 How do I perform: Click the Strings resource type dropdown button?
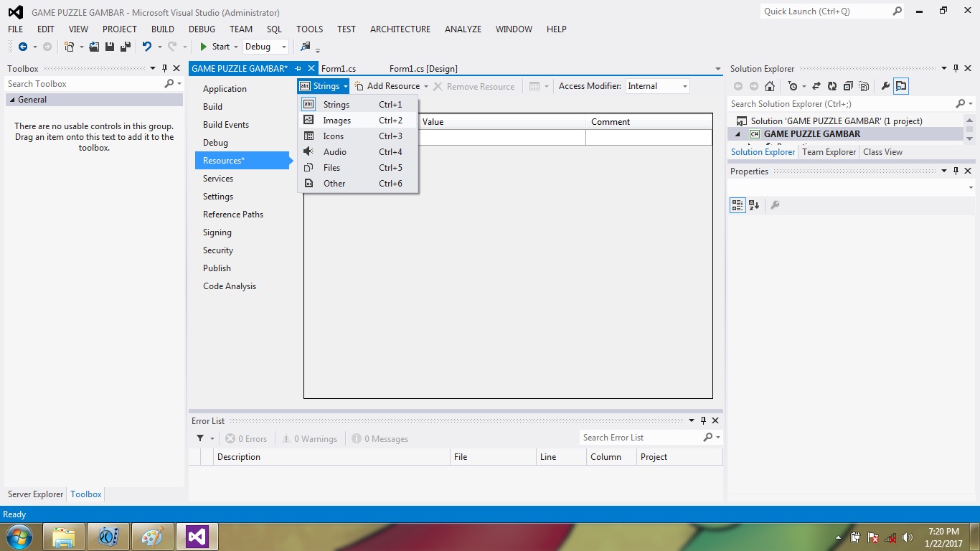click(x=324, y=86)
